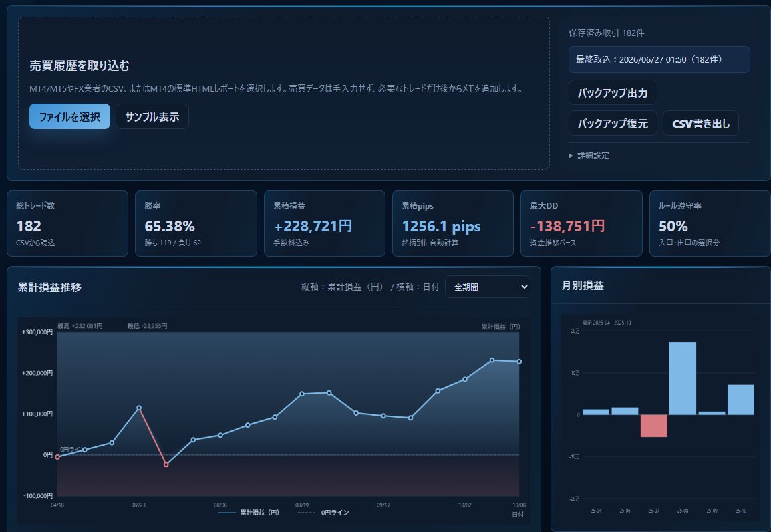Click the 最大DD -138,751円 value
Image resolution: width=771 pixels, height=532 pixels.
[567, 226]
